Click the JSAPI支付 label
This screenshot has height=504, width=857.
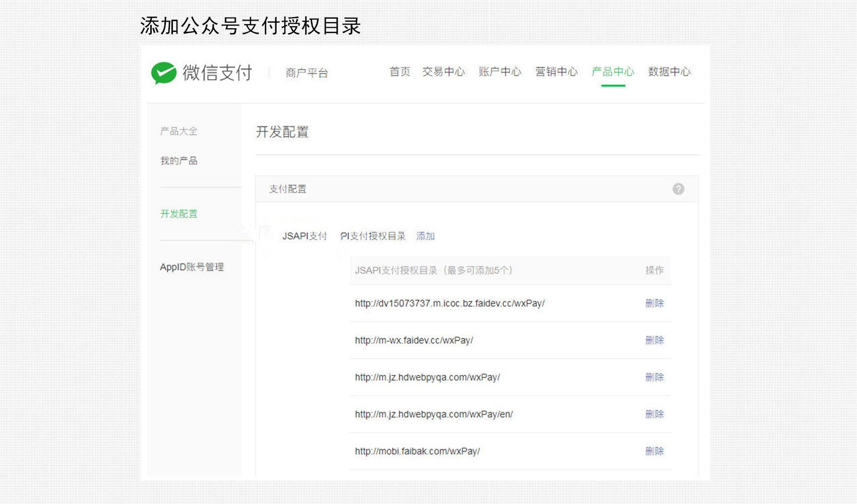click(x=304, y=236)
